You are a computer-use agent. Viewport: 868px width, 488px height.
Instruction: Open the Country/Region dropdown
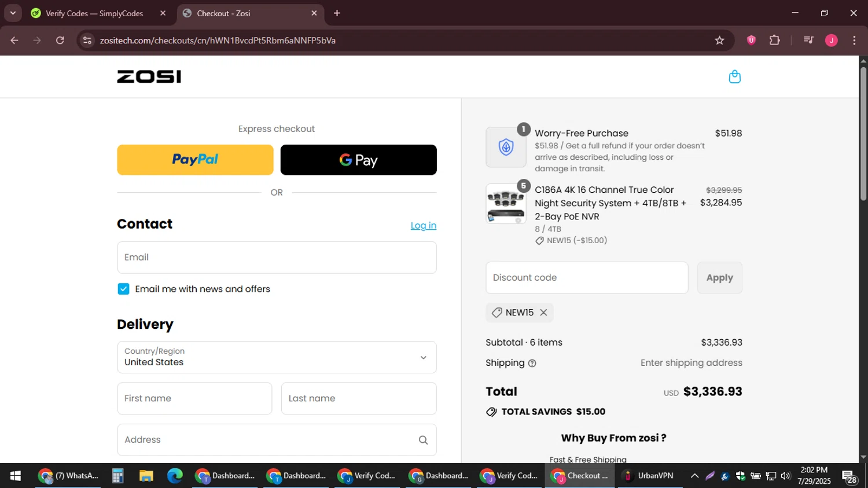277,357
